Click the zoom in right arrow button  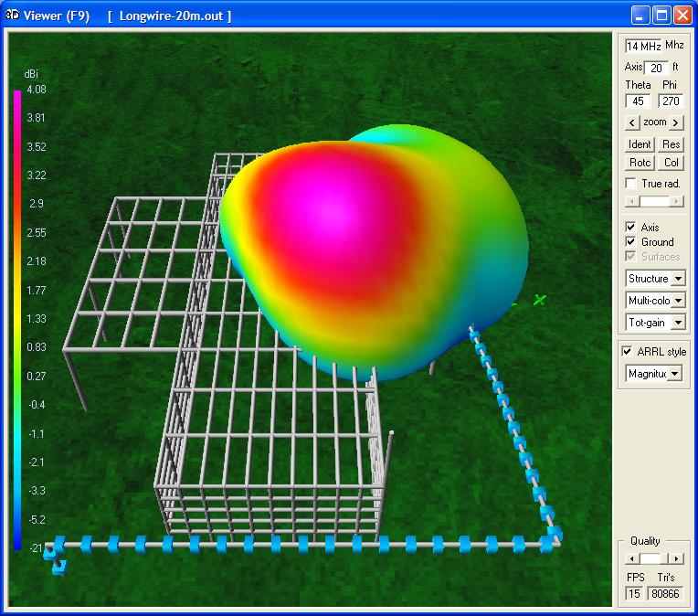(676, 122)
